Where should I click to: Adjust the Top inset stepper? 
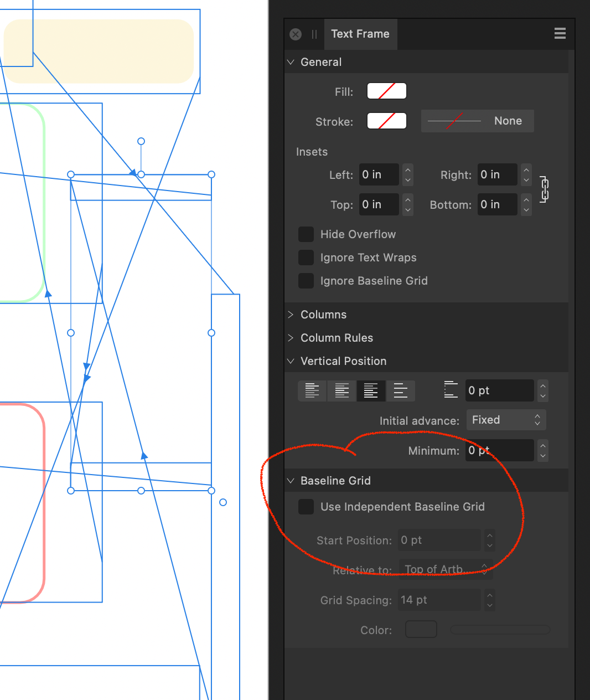[408, 204]
